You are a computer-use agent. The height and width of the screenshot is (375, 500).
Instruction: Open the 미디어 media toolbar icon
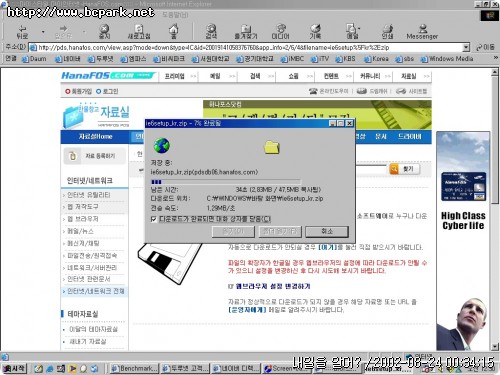(x=281, y=32)
